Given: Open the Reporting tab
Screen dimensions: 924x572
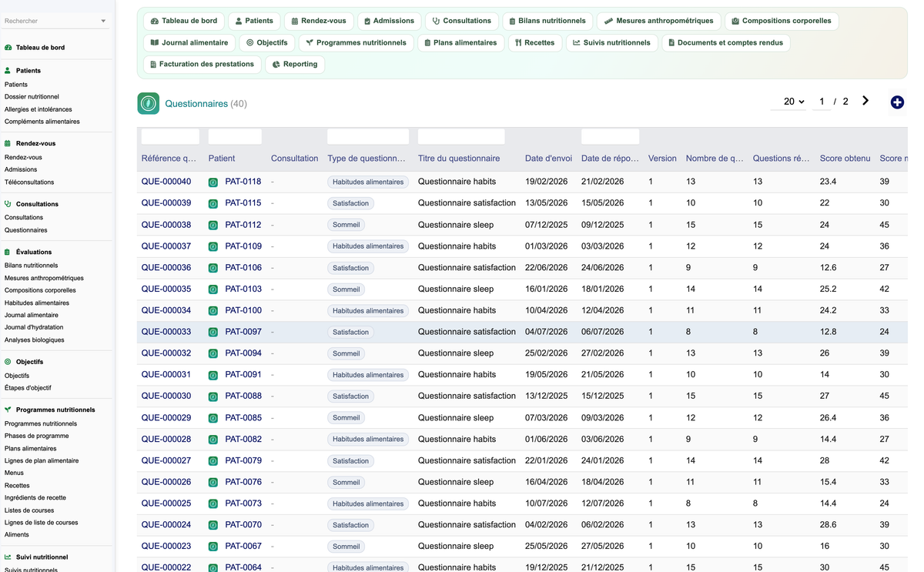Looking at the screenshot, I should coord(295,64).
